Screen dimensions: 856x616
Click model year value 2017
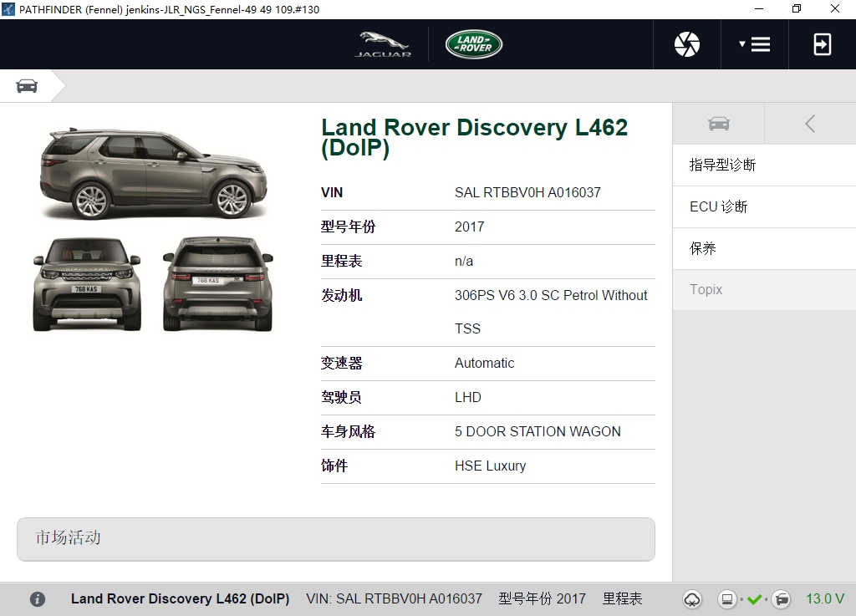[470, 227]
